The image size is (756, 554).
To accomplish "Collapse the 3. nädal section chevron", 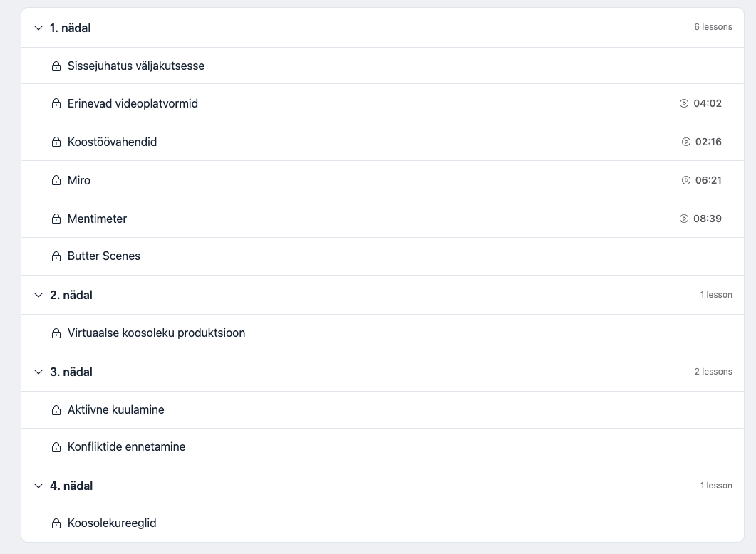I will point(38,372).
